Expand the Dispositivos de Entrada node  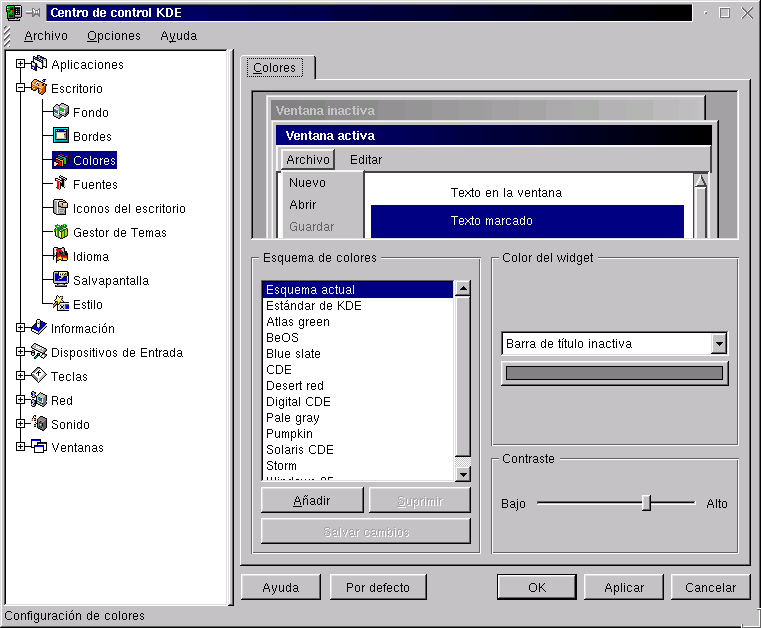[x=20, y=352]
